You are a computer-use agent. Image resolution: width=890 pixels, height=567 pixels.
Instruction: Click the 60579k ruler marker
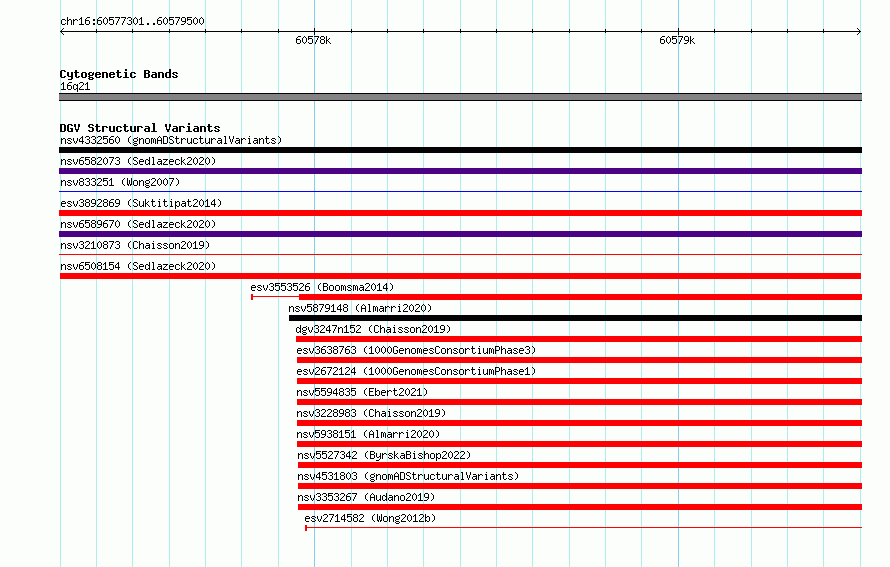tap(677, 40)
